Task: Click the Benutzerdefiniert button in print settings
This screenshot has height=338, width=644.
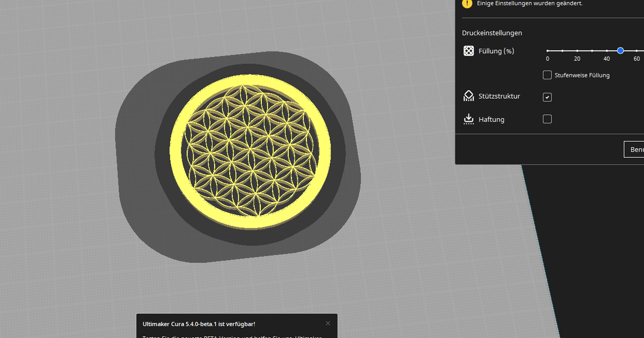Action: [x=634, y=149]
